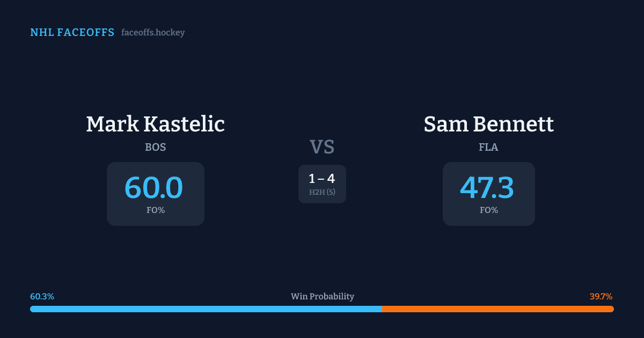644x338 pixels.
Task: Click the 39.7% win probability figure
Action: coord(601,297)
